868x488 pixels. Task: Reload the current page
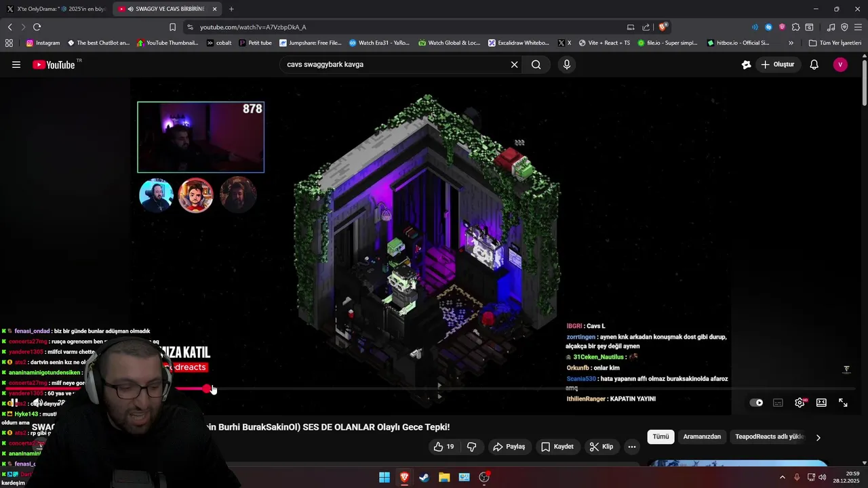tap(37, 27)
